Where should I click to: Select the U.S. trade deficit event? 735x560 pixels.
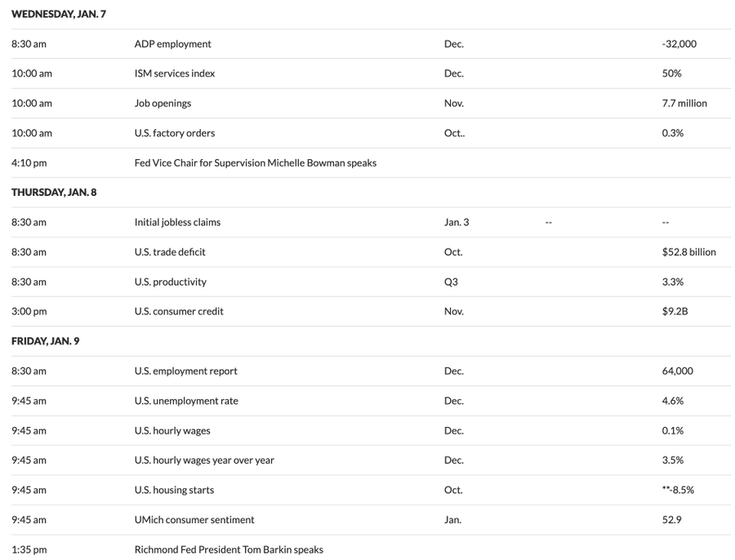(x=170, y=252)
